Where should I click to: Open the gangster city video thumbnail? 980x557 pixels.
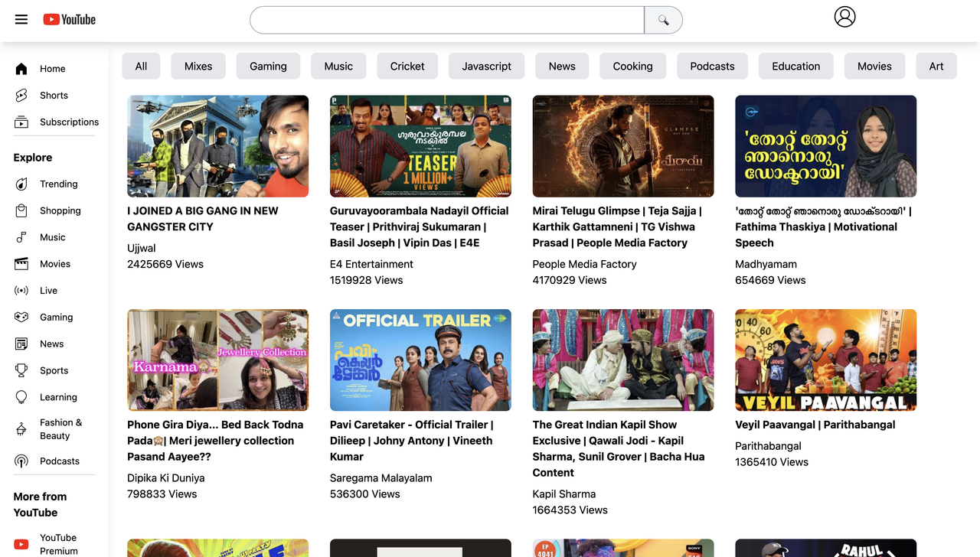tap(217, 146)
